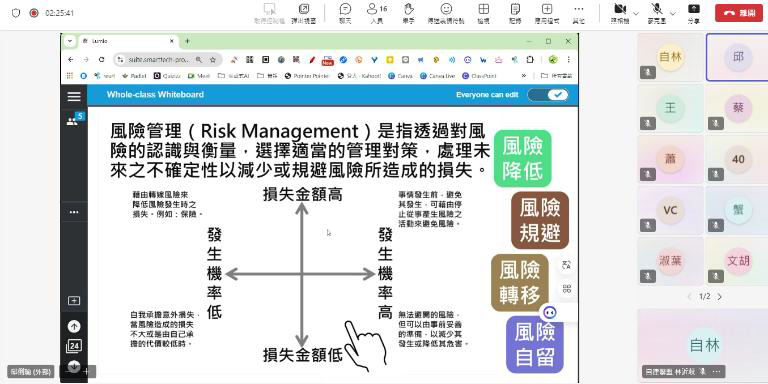Open the ClassPoint bookmark
This screenshot has width=768, height=384.
pyautogui.click(x=479, y=76)
